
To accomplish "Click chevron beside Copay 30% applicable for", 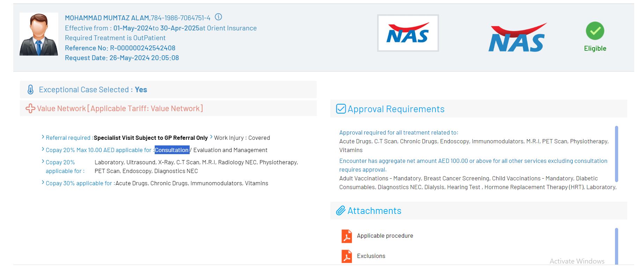I will coord(43,182).
